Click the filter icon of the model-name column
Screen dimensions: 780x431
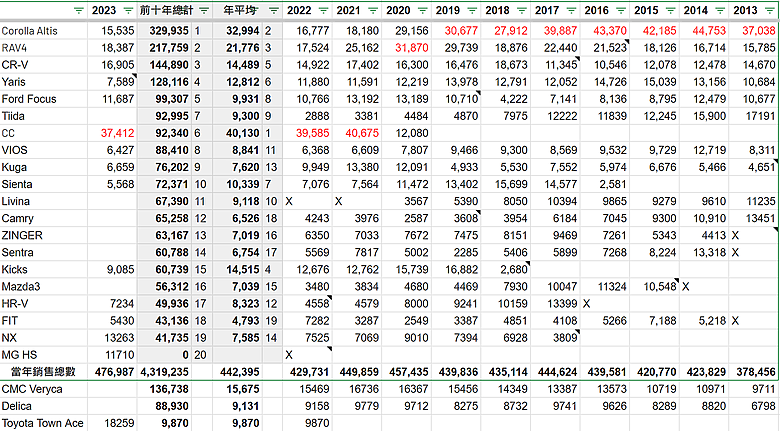79,10
